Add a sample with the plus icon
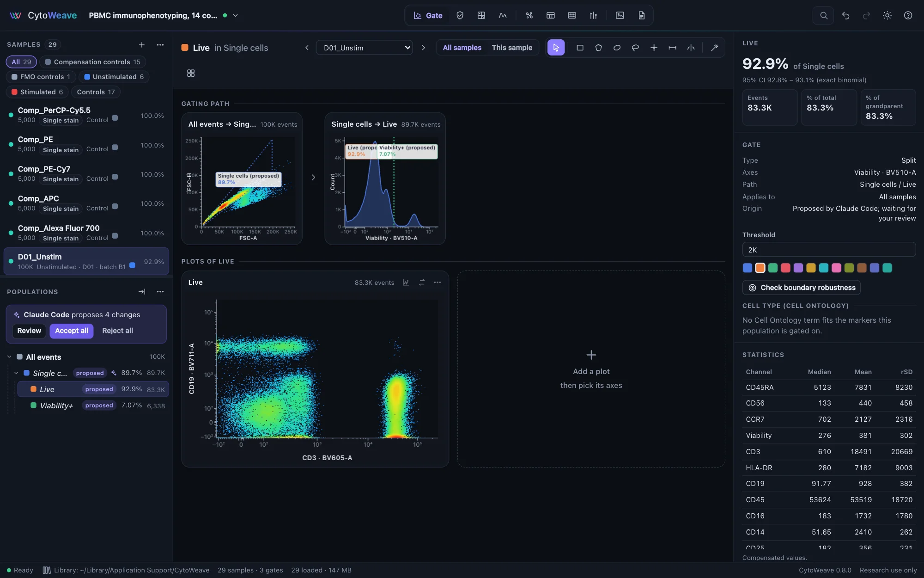 (x=142, y=44)
